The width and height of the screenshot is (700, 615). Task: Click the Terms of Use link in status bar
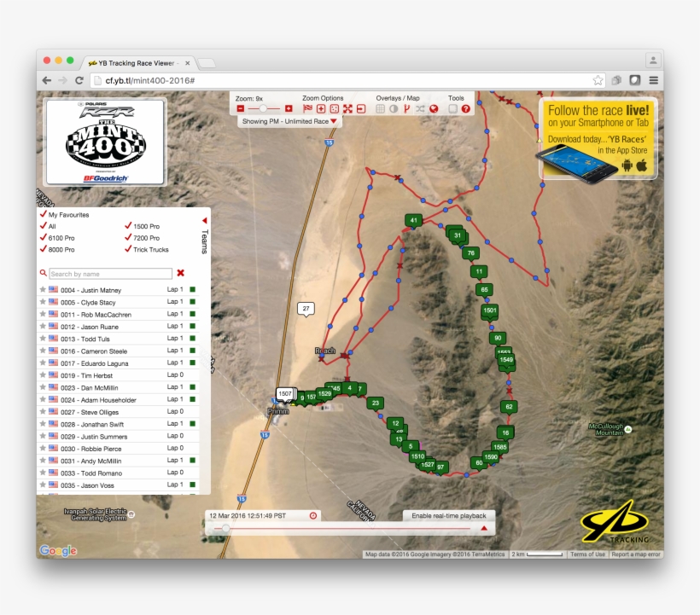pyautogui.click(x=586, y=554)
